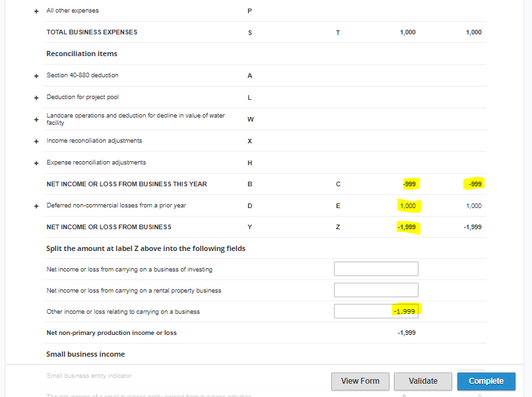
Task: Select 'Net income or loss from carrying on a rental property business'
Action: pyautogui.click(x=134, y=291)
